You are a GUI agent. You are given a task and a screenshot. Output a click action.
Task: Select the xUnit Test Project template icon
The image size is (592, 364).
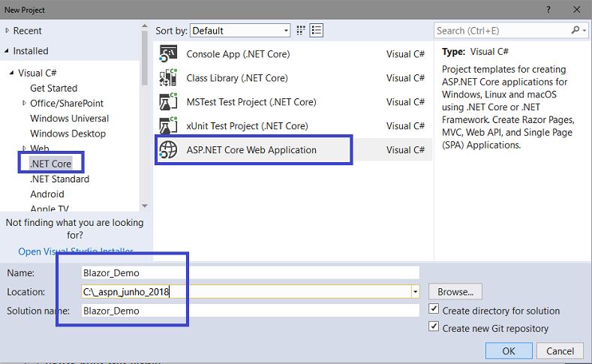(168, 126)
